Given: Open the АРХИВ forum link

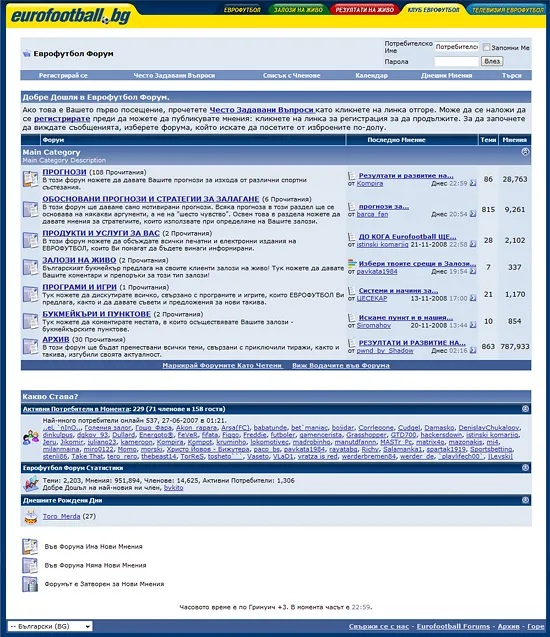Looking at the screenshot, I should (56, 339).
